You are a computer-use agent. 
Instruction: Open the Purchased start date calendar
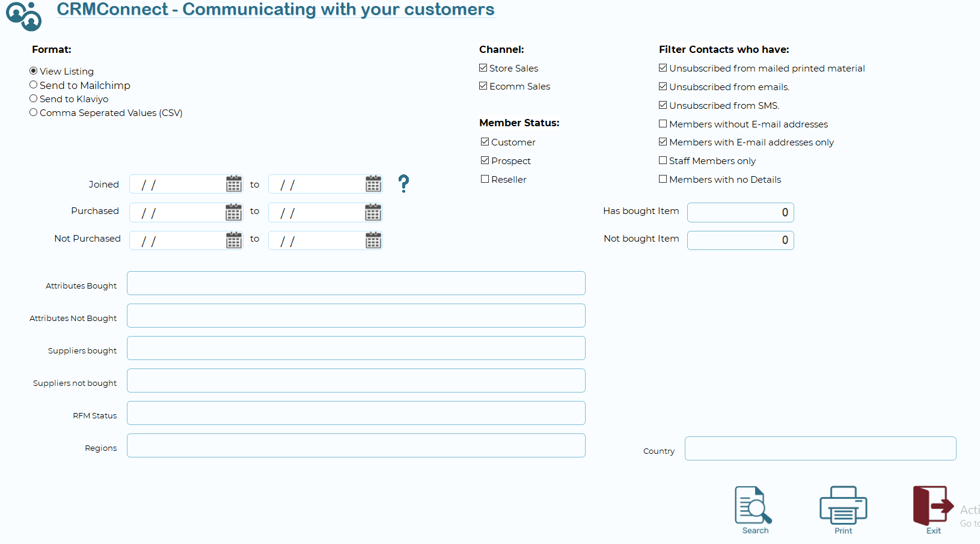point(234,212)
